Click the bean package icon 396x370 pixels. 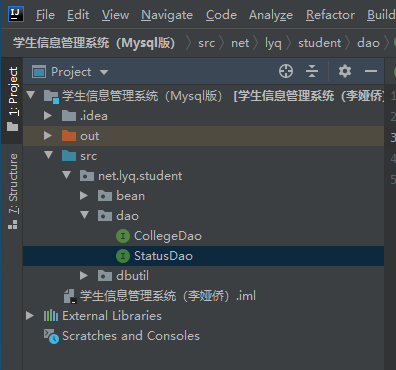click(105, 196)
